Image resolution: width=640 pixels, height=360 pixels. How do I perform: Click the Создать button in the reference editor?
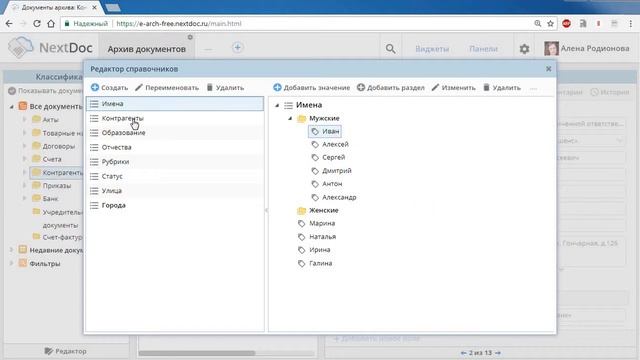(x=109, y=87)
